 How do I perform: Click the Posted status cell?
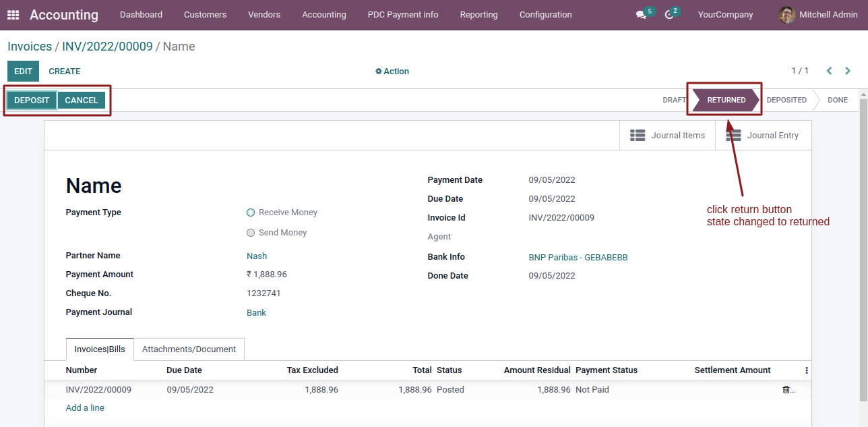(x=450, y=390)
